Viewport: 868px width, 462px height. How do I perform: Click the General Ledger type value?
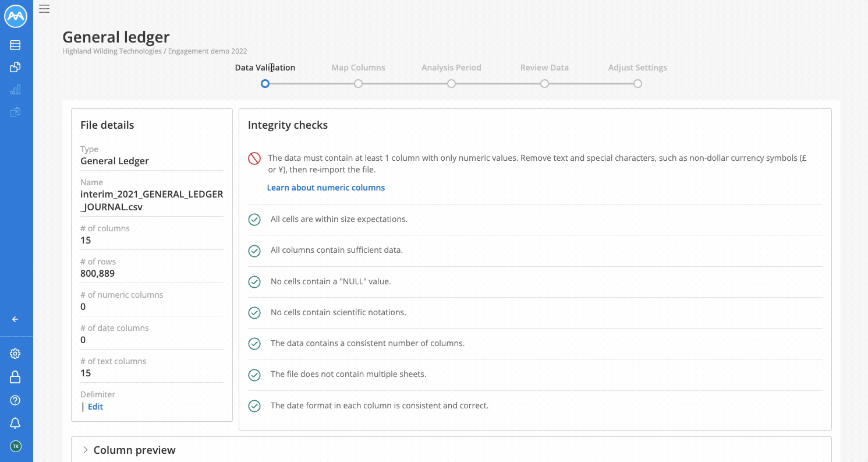115,161
